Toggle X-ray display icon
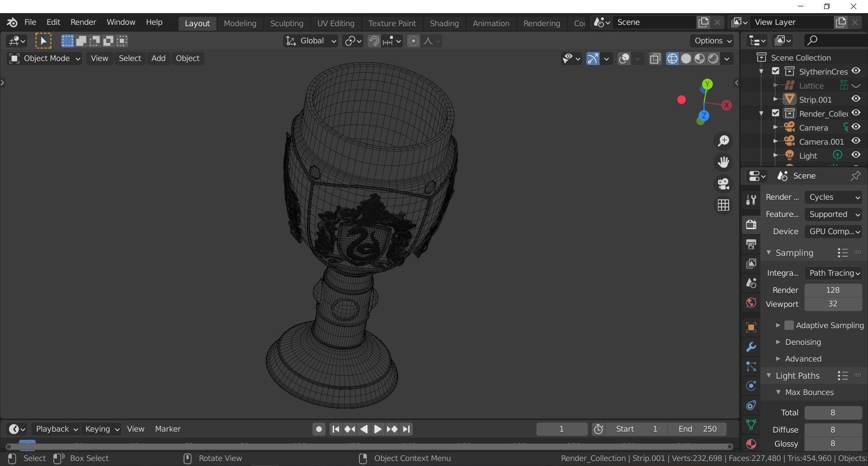868x466 pixels. [x=655, y=59]
